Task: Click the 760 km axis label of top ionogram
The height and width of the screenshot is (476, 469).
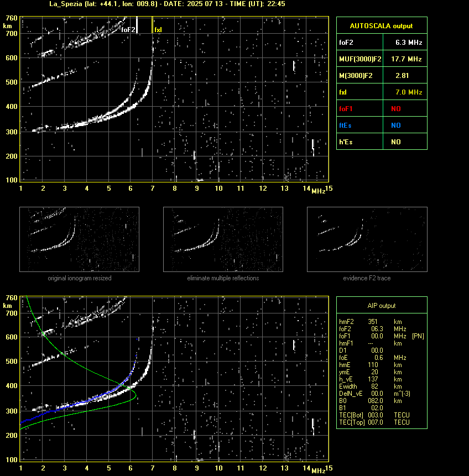Action: (x=12, y=18)
